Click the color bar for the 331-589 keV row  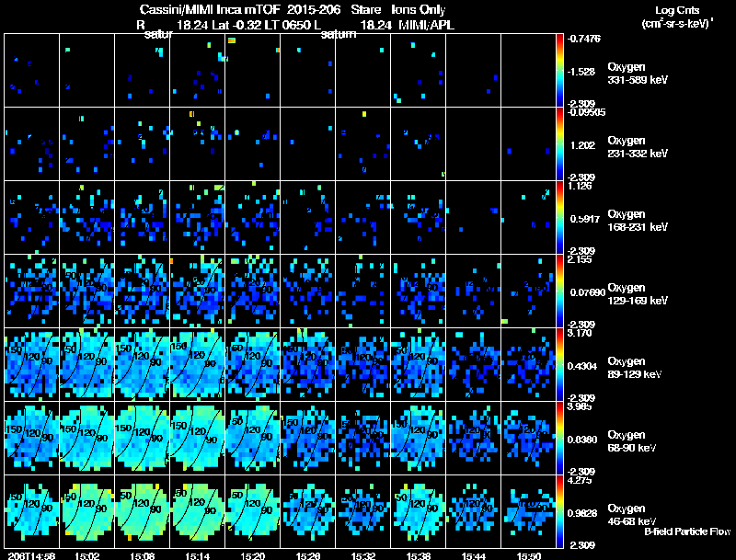559,71
